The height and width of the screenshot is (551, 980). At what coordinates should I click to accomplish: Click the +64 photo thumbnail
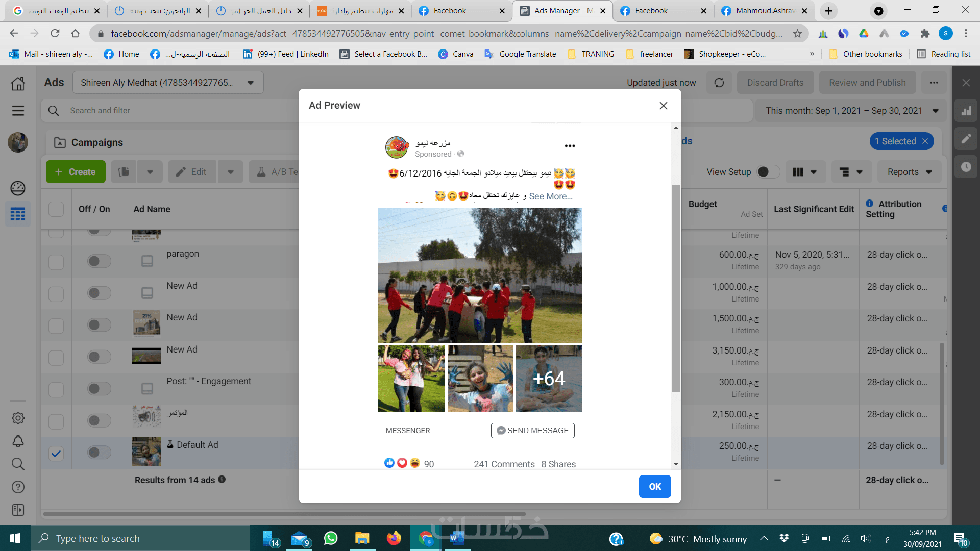point(549,379)
